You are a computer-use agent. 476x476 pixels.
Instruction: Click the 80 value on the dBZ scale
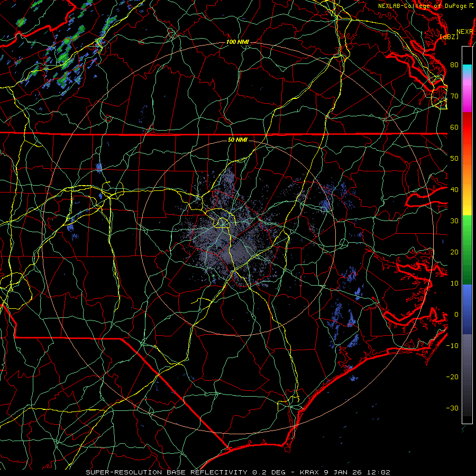[x=454, y=65]
